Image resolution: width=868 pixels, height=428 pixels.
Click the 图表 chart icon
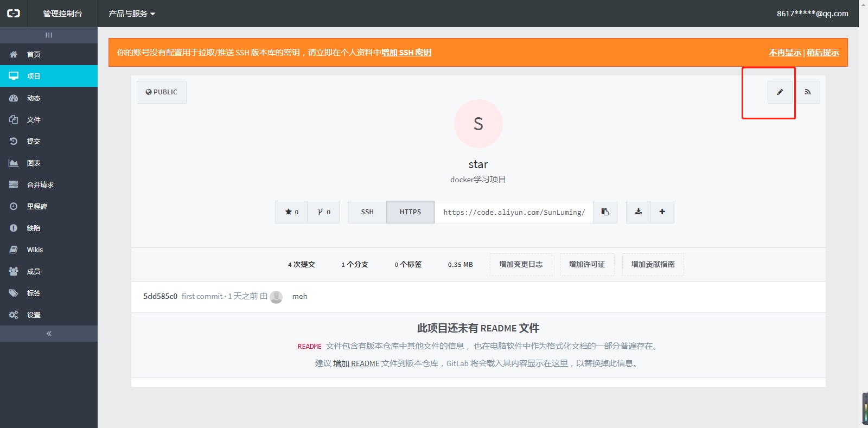pos(14,163)
